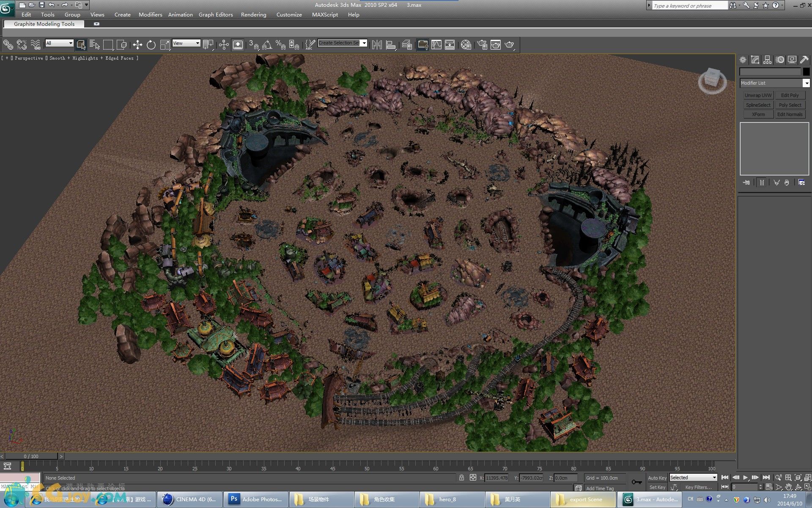Click the Angle Snap toggle icon
This screenshot has height=508, width=812.
point(267,45)
